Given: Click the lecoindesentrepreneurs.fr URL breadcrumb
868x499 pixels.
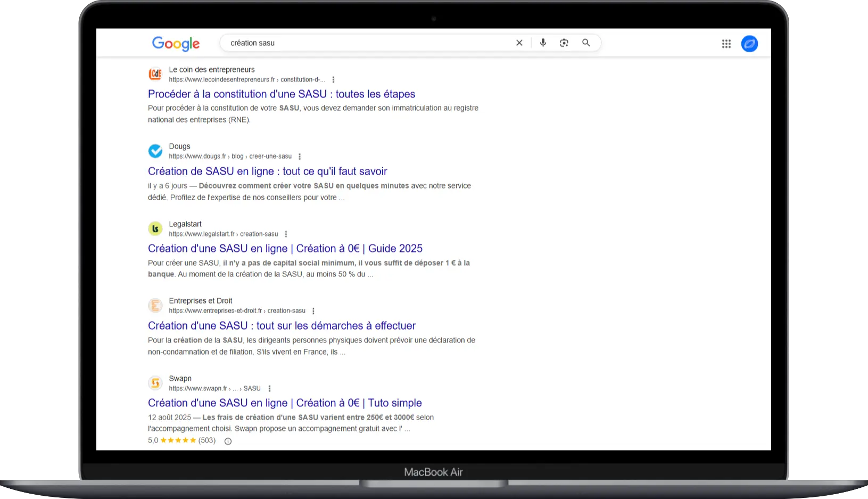Looking at the screenshot, I should point(247,80).
